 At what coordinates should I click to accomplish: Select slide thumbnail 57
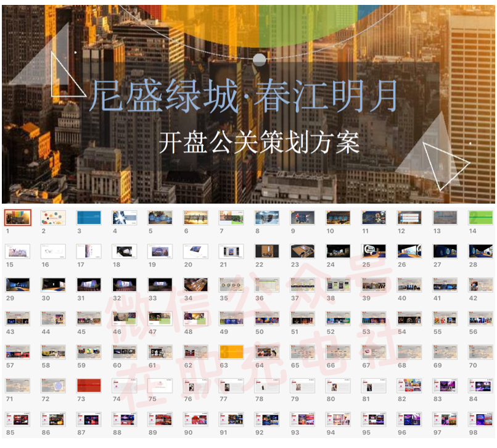click(18, 352)
